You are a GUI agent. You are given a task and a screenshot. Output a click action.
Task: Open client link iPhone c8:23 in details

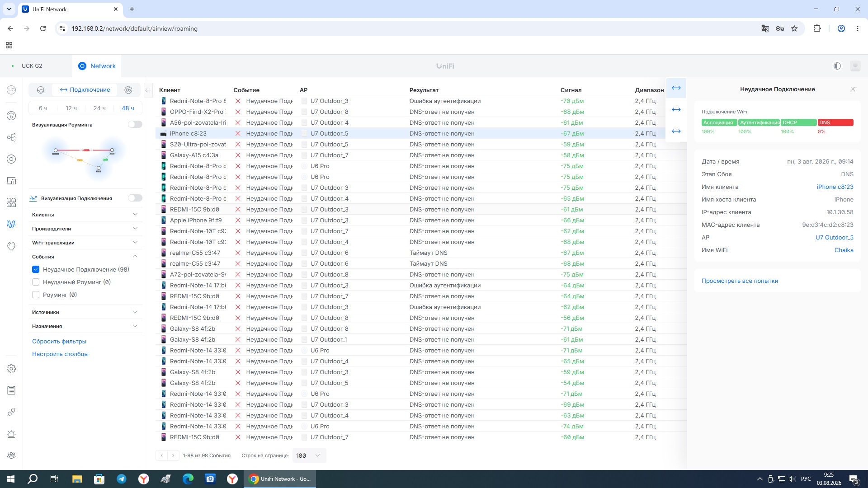(835, 187)
